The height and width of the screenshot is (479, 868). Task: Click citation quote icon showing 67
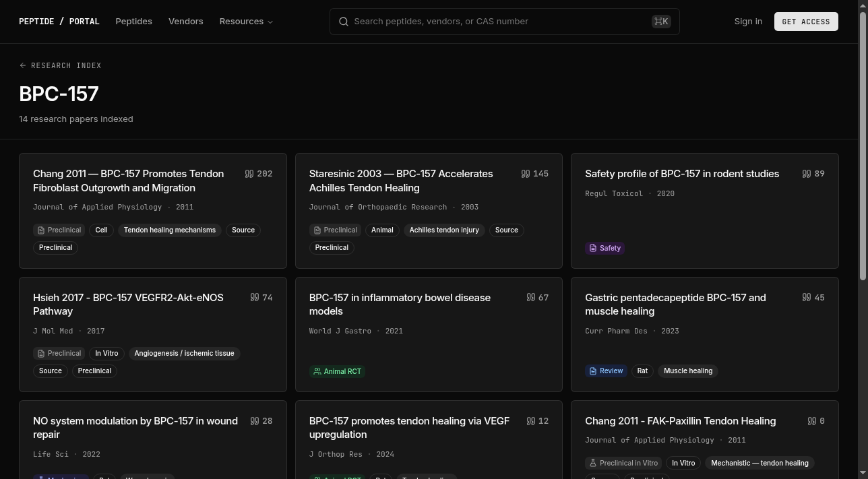point(531,297)
